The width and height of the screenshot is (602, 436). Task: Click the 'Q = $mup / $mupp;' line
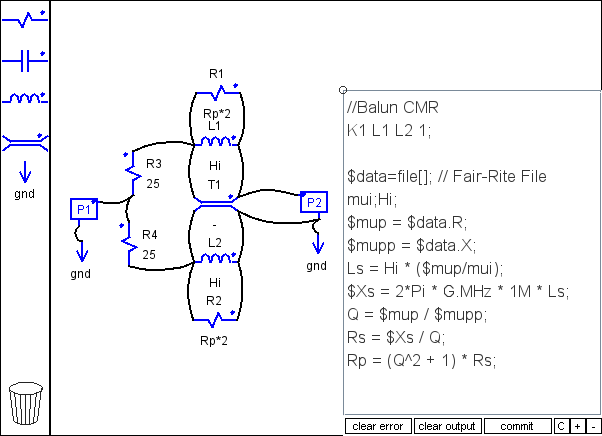tap(417, 315)
